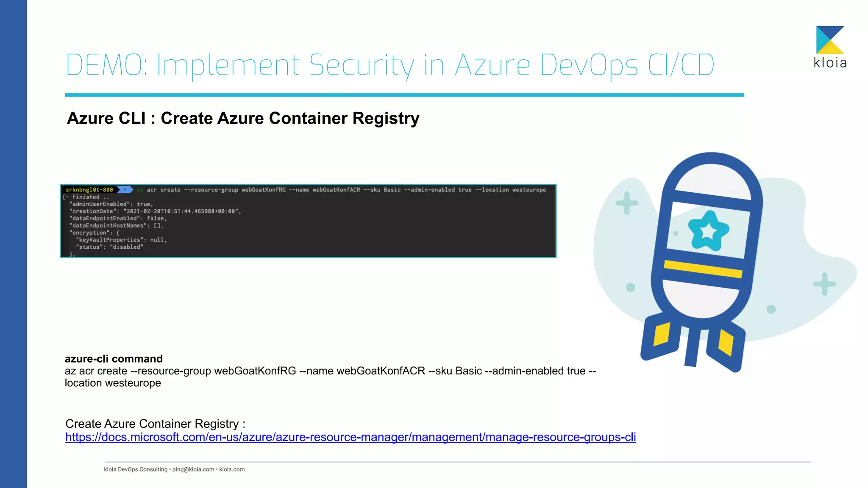Click the kloia logo
This screenshot has height=488, width=868.
(830, 47)
